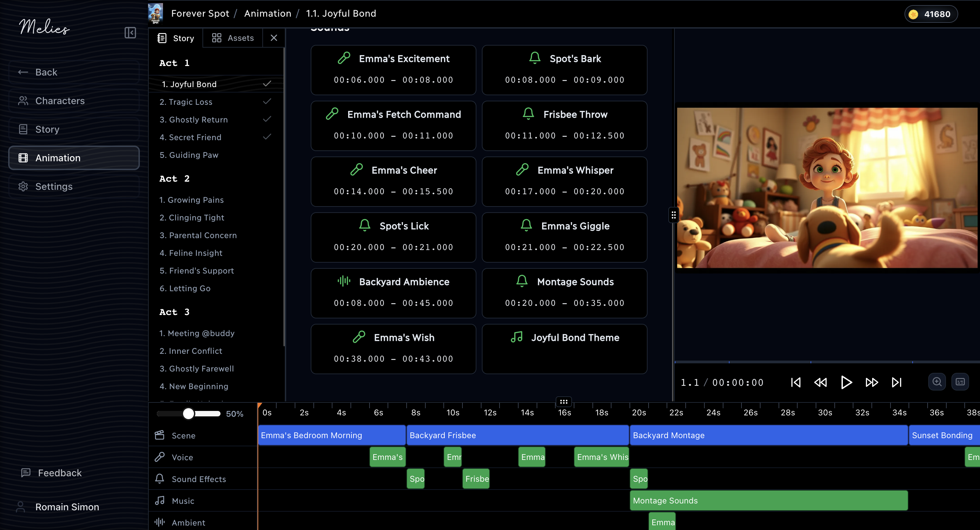Click the 16s mark on timeline ruler
Viewport: 980px width, 530px height.
click(x=564, y=413)
